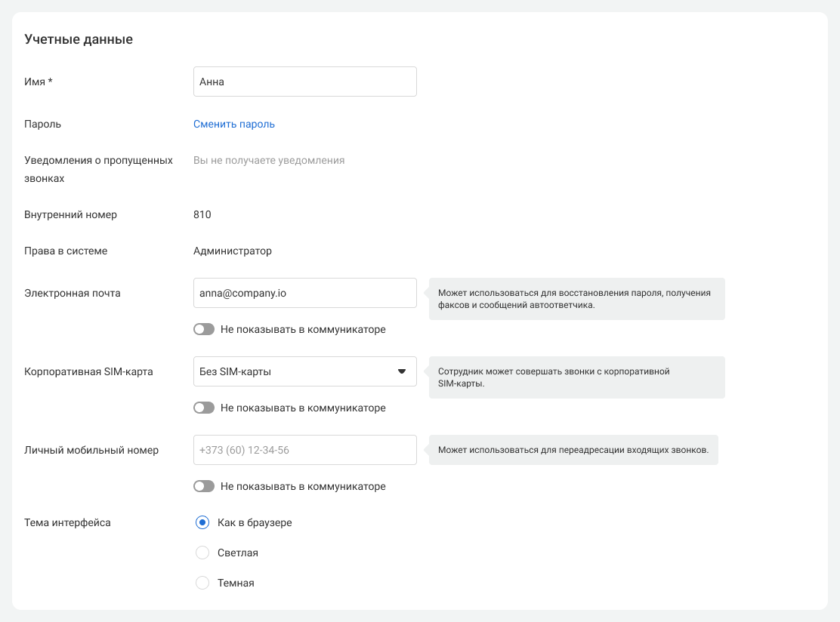Click the email field with anna@company.io
840x622 pixels.
(x=304, y=294)
